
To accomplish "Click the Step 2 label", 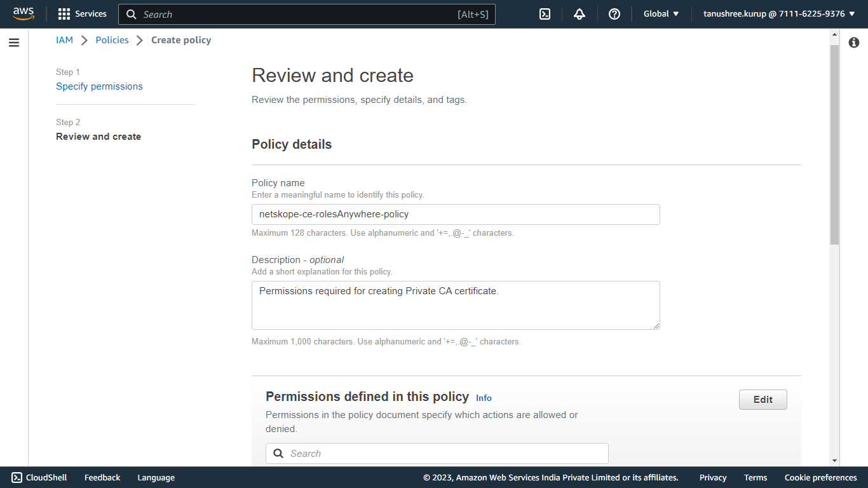I will (68, 123).
